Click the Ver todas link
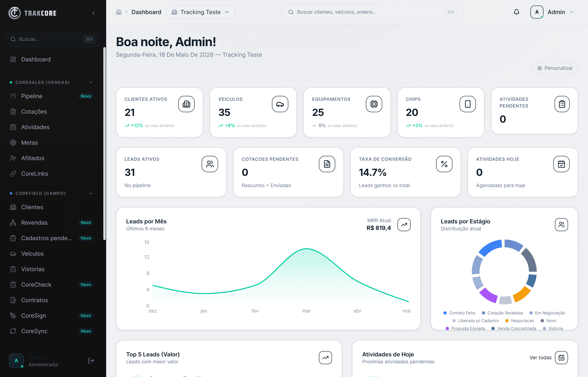588x377 pixels. click(x=540, y=358)
